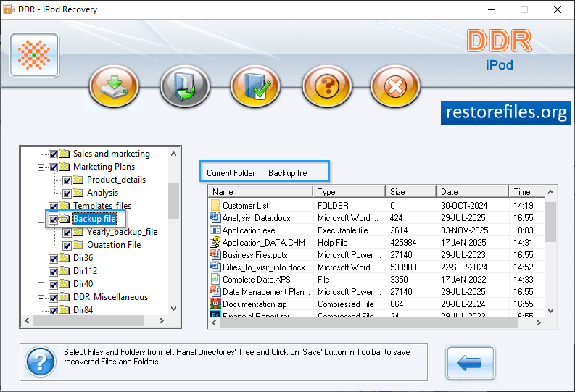Click the folder tree scroll right arrow
Viewport: 575px width, 392px height.
tap(162, 320)
